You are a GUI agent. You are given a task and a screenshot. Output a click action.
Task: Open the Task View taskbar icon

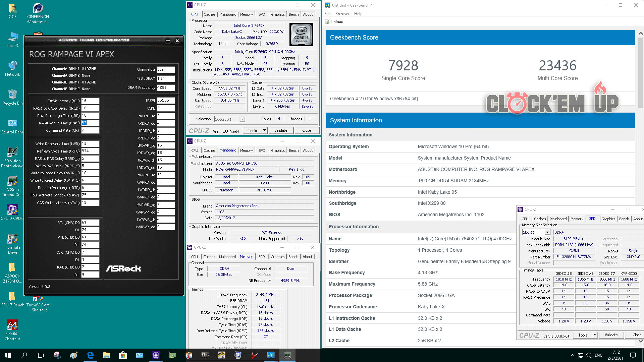tap(40, 355)
